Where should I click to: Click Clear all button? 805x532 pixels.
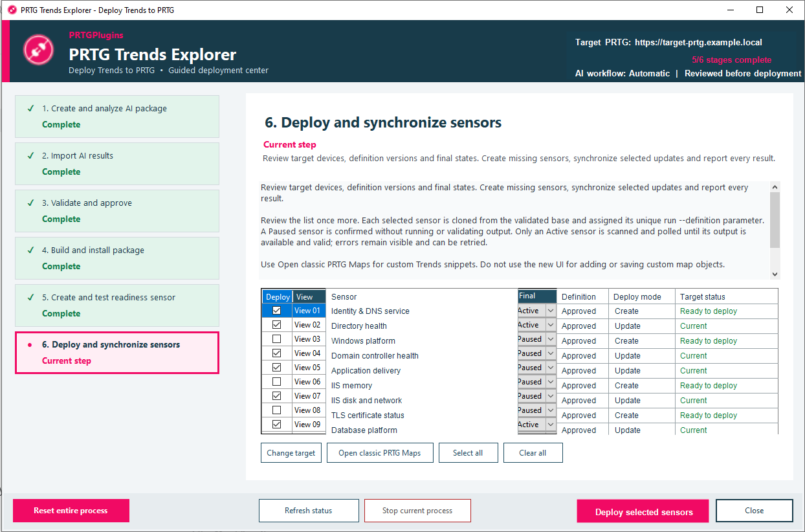coord(533,453)
